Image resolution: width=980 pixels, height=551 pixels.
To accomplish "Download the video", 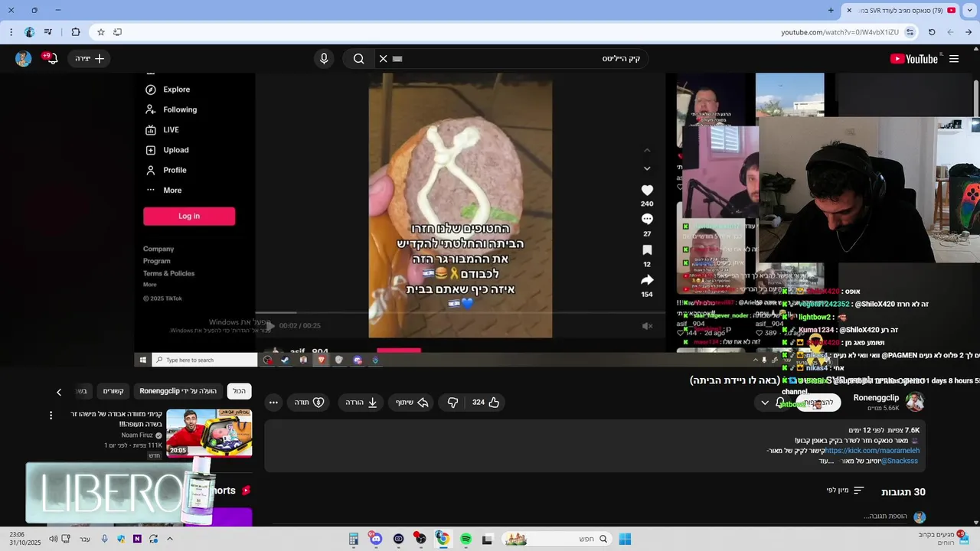I will 361,402.
